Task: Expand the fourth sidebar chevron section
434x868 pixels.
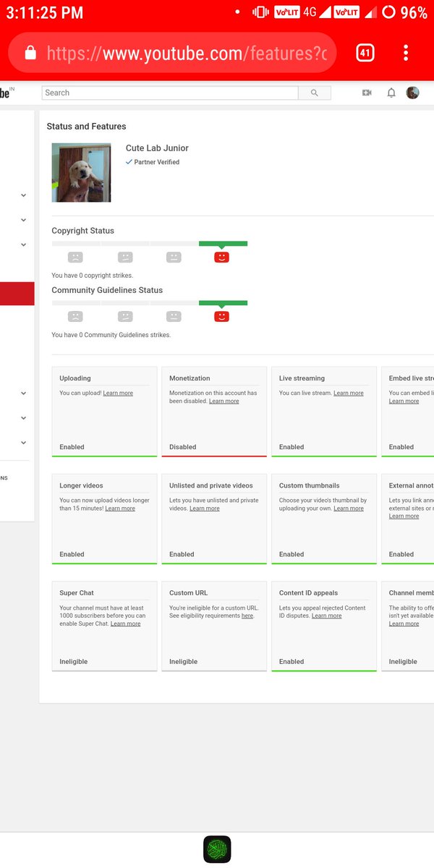Action: 23,393
